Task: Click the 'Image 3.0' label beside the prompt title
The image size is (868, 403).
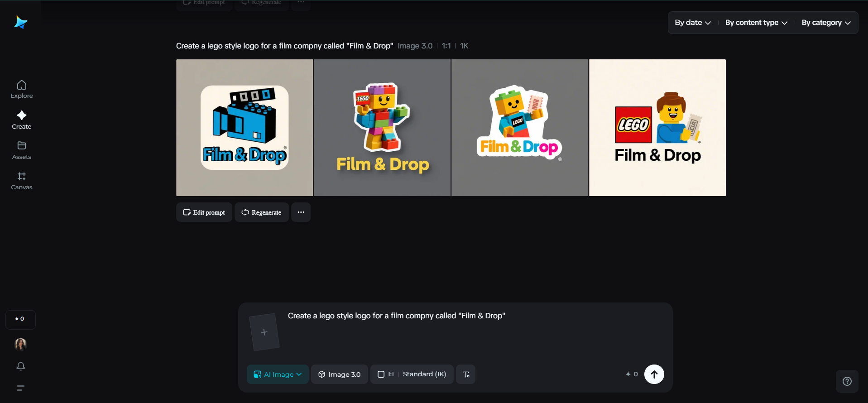Action: point(415,46)
